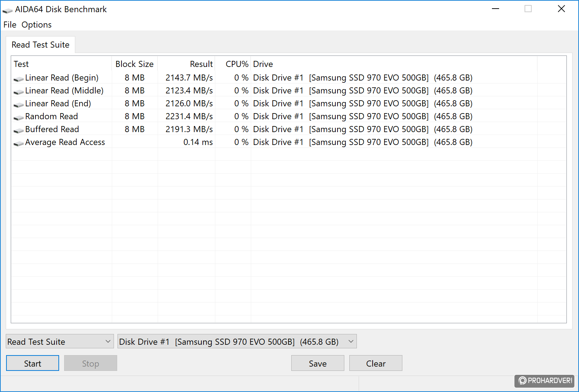The height and width of the screenshot is (392, 579).
Task: Select the Random Read test name
Action: click(51, 116)
